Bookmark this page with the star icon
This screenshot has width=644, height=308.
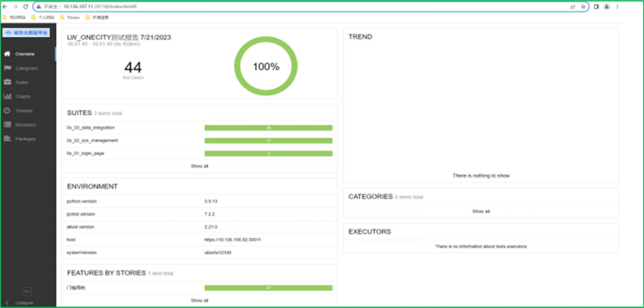tap(583, 6)
